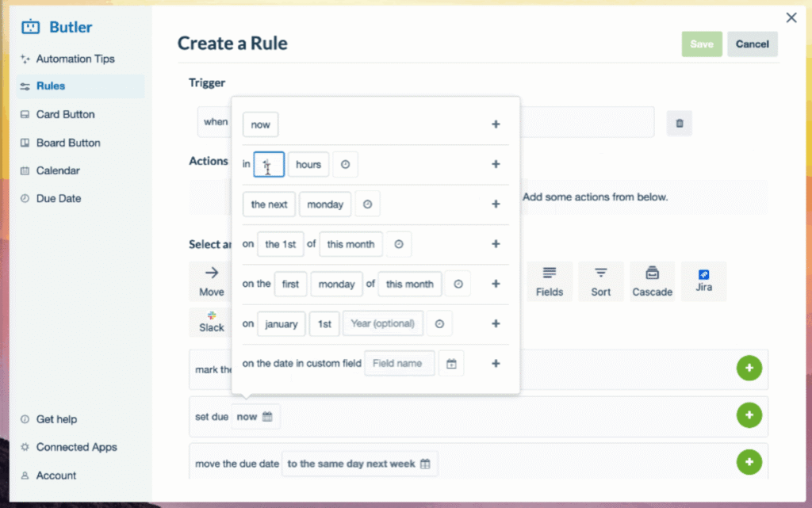Select the Slack action icon
Image resolution: width=812 pixels, height=508 pixels.
211,322
